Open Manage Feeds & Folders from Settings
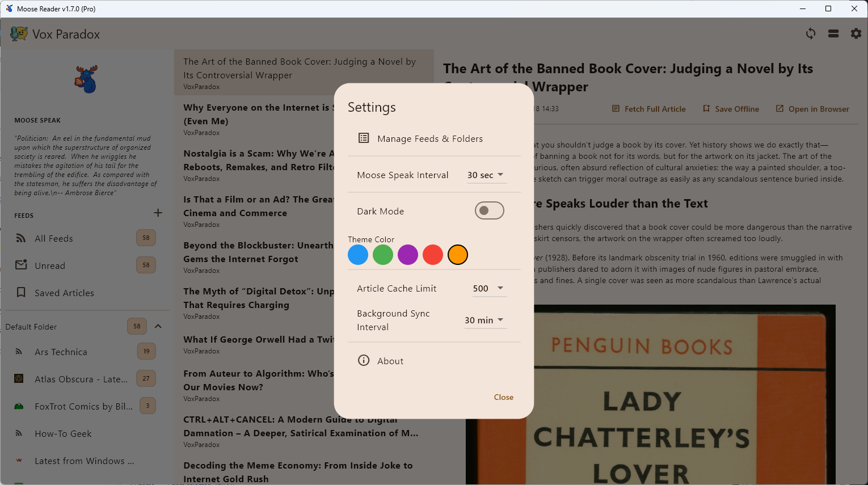This screenshot has height=485, width=868. [x=429, y=138]
